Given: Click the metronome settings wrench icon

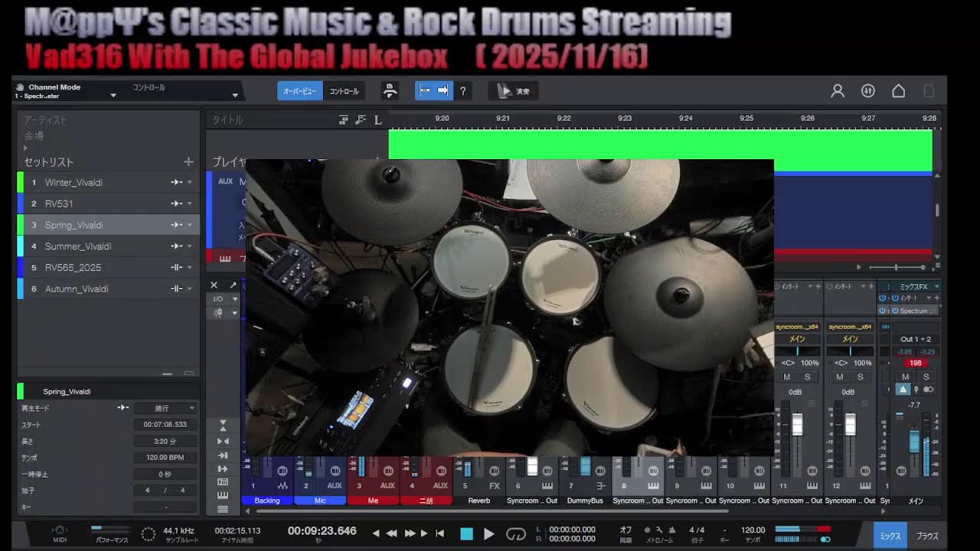Looking at the screenshot, I should point(658,530).
